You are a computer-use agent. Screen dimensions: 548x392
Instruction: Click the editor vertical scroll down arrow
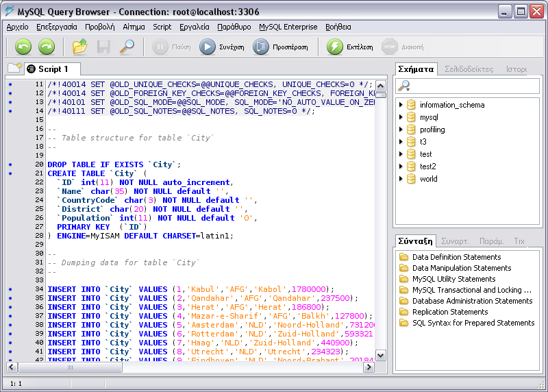381,355
